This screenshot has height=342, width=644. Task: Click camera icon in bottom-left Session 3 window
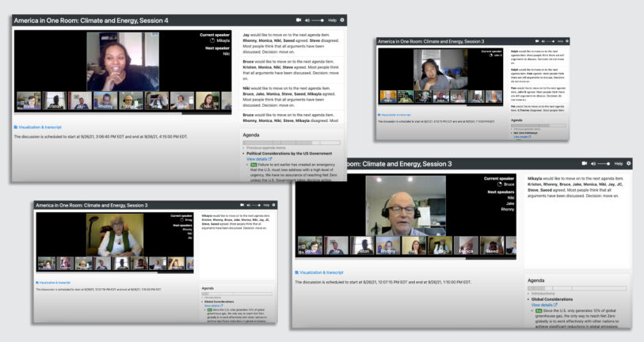pos(242,206)
